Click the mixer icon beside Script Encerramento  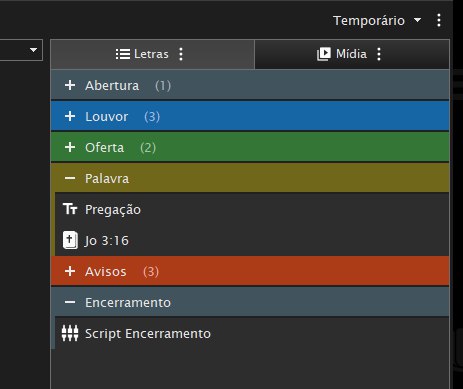tap(70, 333)
